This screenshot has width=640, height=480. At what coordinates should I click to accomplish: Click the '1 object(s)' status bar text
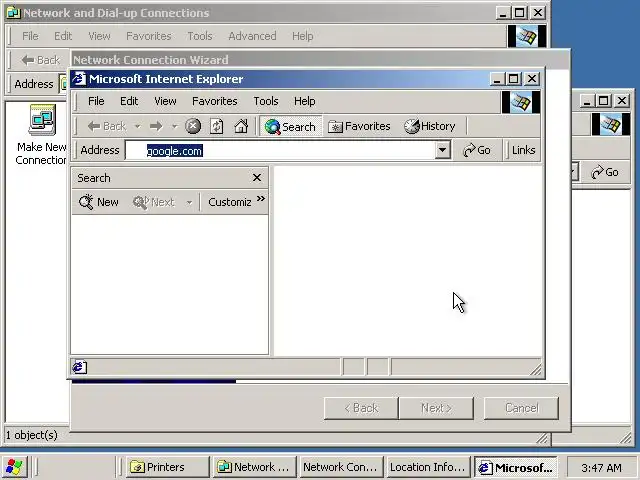pos(32,435)
